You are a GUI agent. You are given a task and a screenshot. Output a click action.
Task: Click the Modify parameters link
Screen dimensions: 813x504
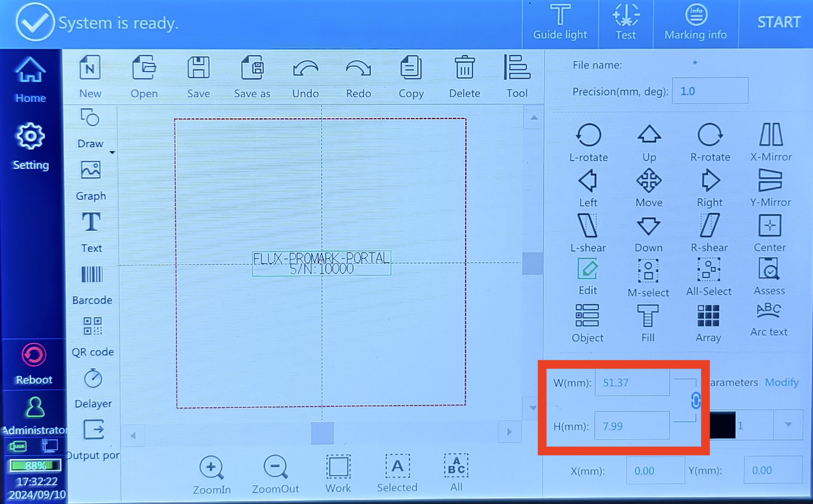tap(782, 382)
